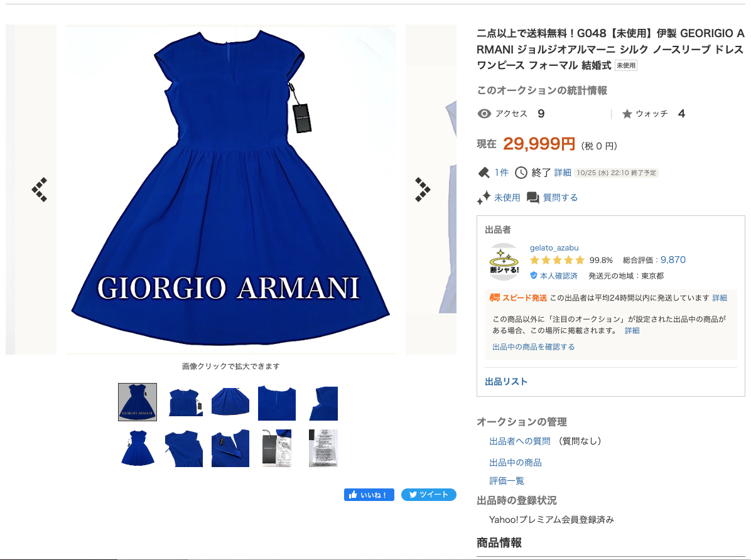The image size is (751, 560).
Task: Click the speech bubble question icon
Action: tap(532, 197)
